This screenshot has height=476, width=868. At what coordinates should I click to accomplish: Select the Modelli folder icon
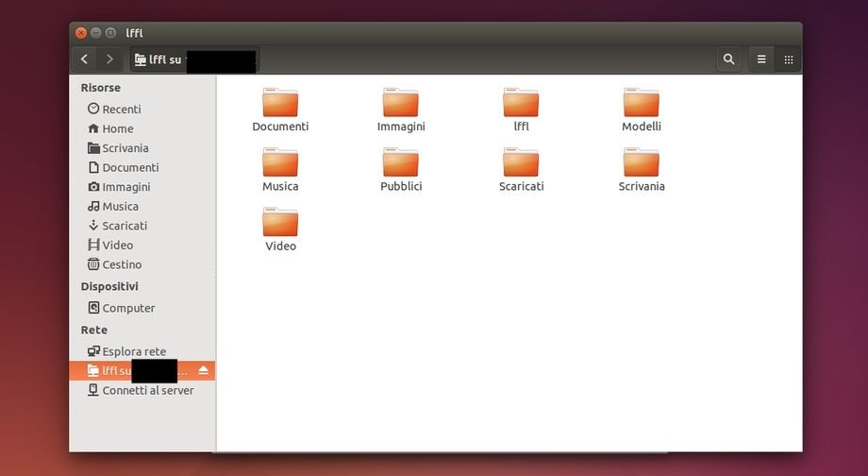pyautogui.click(x=642, y=103)
